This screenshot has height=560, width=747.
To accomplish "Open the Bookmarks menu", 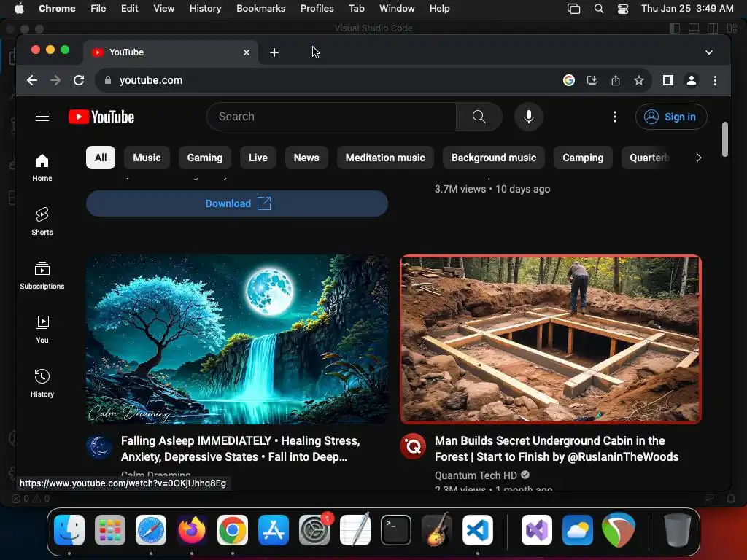I will tap(261, 8).
